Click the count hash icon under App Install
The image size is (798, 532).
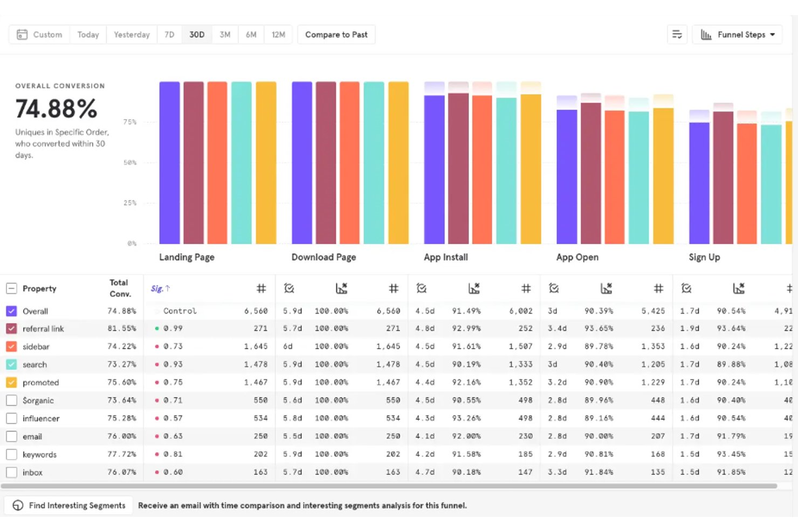(x=526, y=288)
